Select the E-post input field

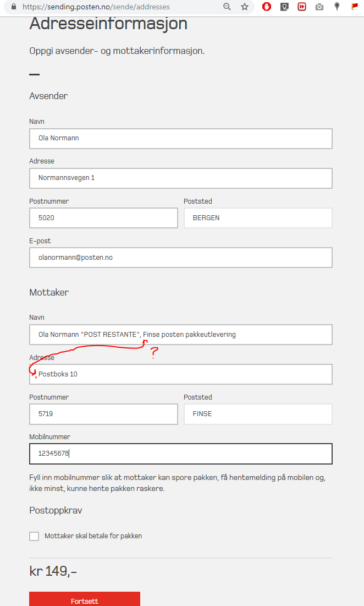pyautogui.click(x=180, y=258)
